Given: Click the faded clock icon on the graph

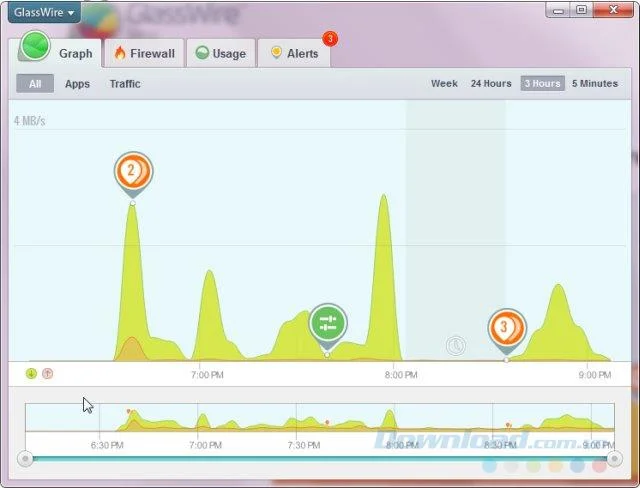Looking at the screenshot, I should pos(456,346).
